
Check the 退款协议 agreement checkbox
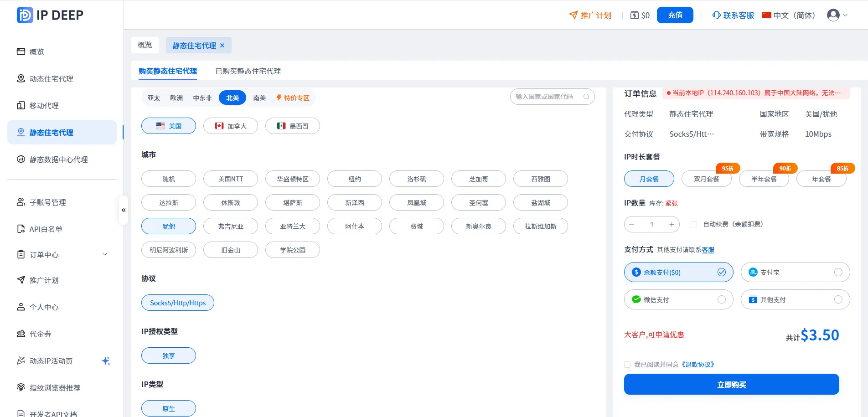(627, 365)
